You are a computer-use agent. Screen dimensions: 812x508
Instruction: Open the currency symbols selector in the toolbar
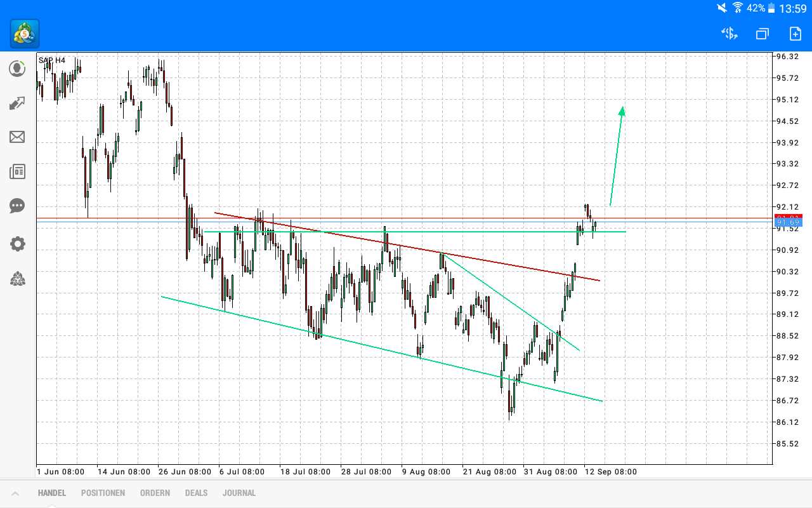point(728,34)
